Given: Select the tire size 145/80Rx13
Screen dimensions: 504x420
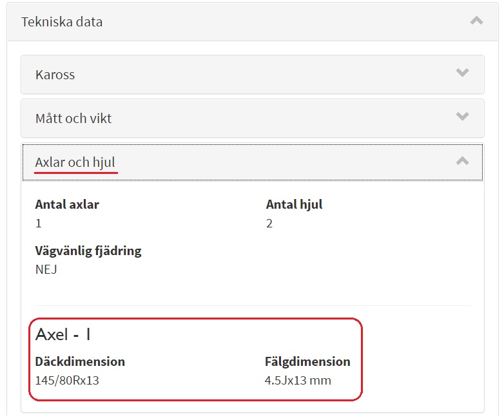Looking at the screenshot, I should pyautogui.click(x=67, y=380).
